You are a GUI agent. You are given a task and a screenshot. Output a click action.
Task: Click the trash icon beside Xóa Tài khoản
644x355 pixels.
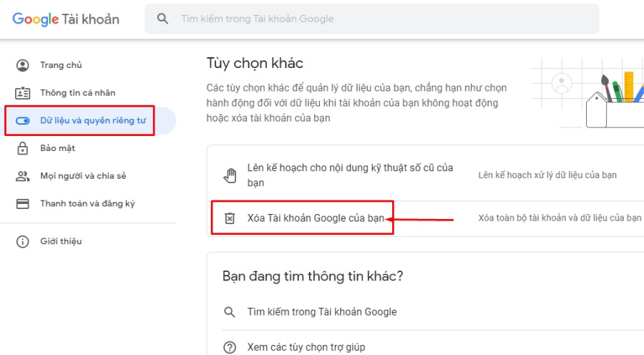(230, 218)
